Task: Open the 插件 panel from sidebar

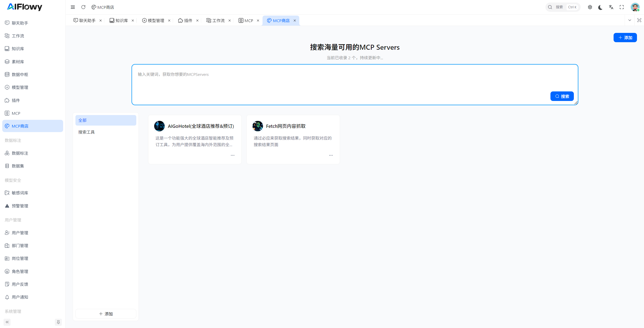Action: click(16, 100)
